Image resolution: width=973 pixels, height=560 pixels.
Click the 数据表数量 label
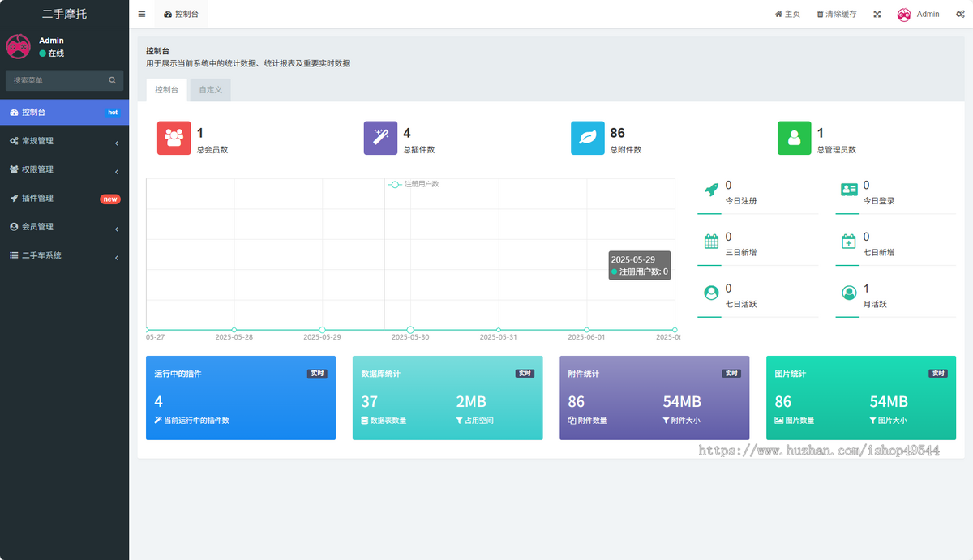(x=388, y=421)
